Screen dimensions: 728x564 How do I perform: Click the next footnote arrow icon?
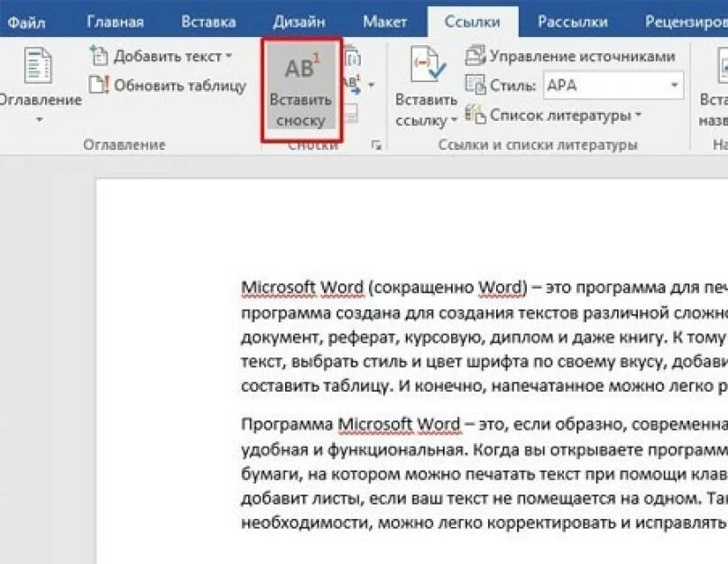[353, 85]
